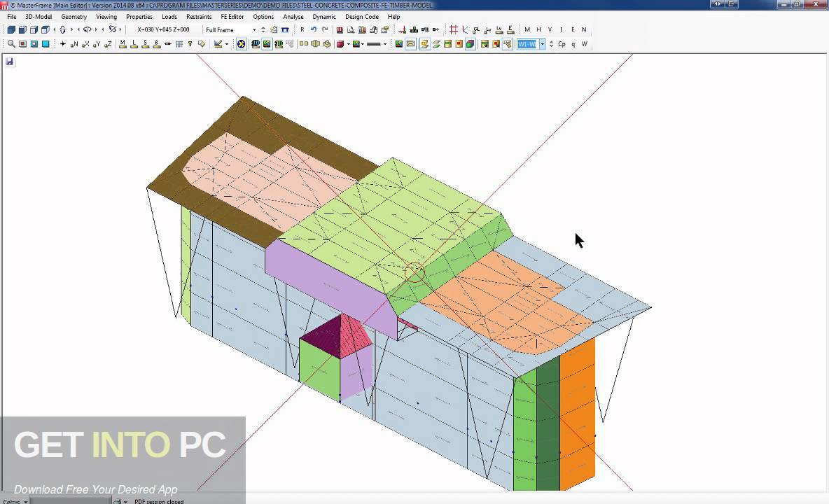Click the green 3D view mode icon
This screenshot has width=829, height=504.
click(279, 44)
